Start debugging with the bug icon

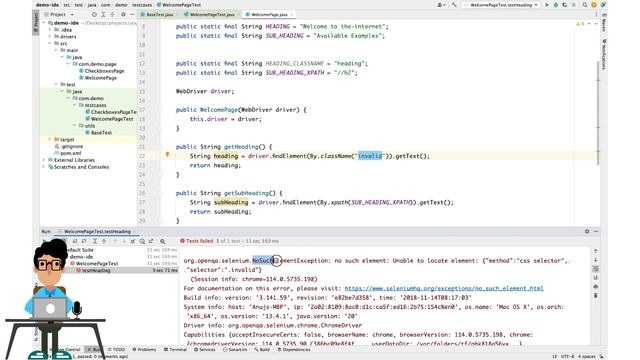click(556, 5)
